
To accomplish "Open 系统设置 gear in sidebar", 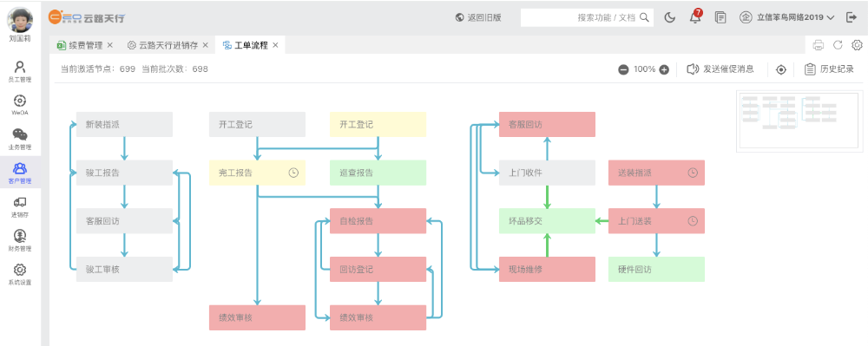I will (x=20, y=274).
